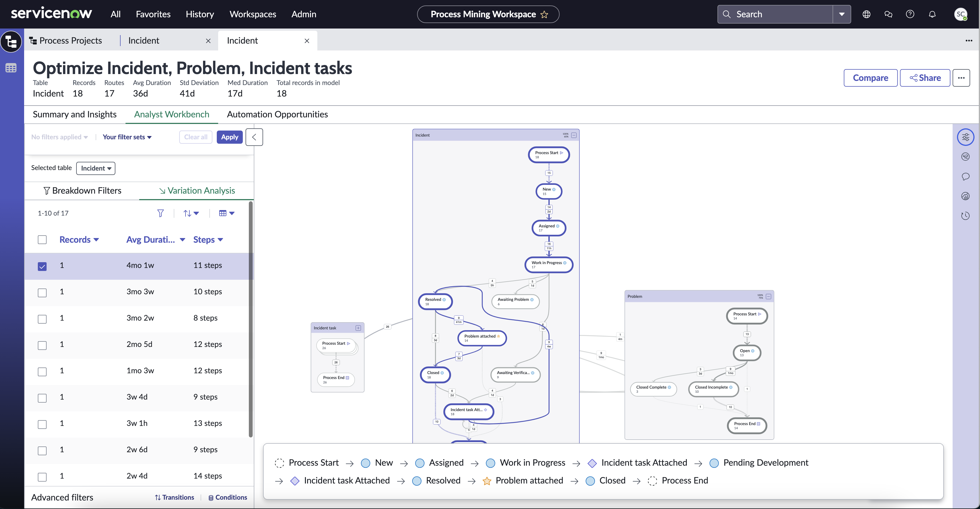The height and width of the screenshot is (509, 980).
Task: Open the Search scope dropdown arrow
Action: [x=842, y=14]
